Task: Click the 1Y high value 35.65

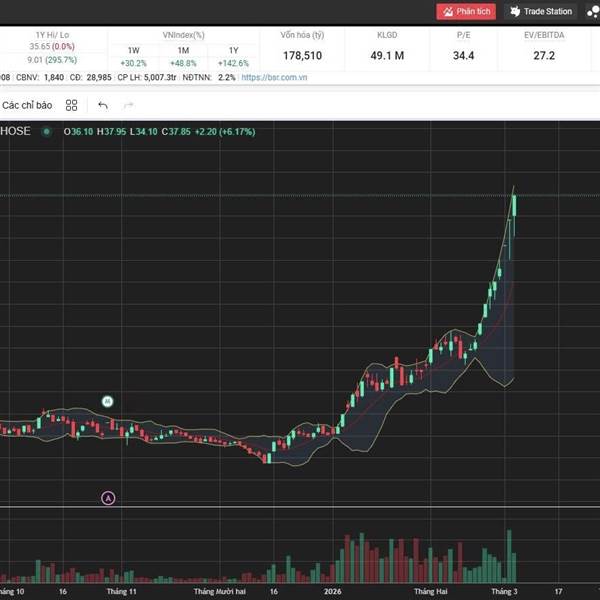Action: [x=40, y=46]
